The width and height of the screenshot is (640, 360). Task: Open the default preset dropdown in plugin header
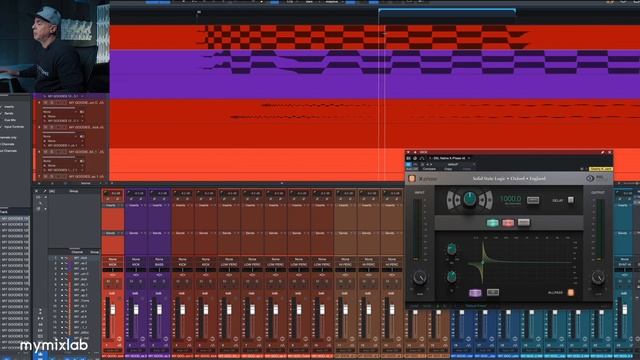tap(453, 164)
